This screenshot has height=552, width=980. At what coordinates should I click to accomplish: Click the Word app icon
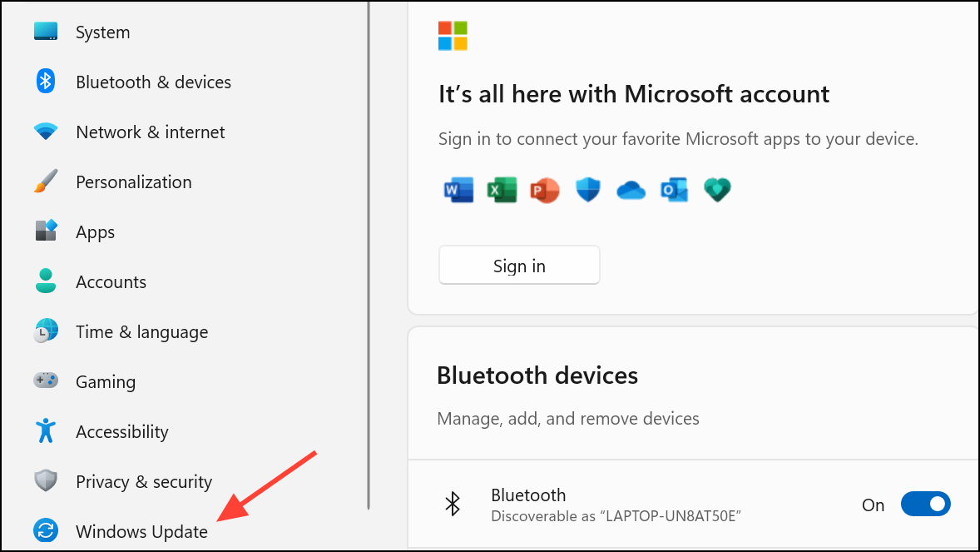(458, 191)
